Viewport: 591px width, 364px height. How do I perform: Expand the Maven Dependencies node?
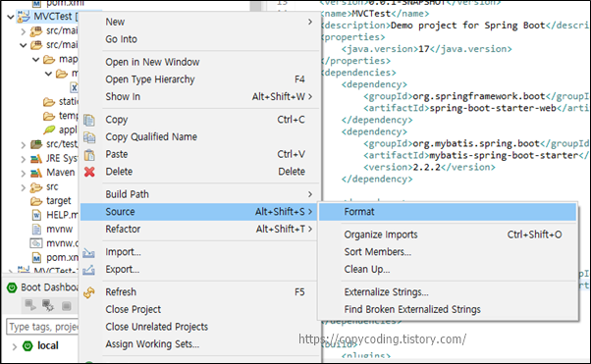(x=24, y=174)
